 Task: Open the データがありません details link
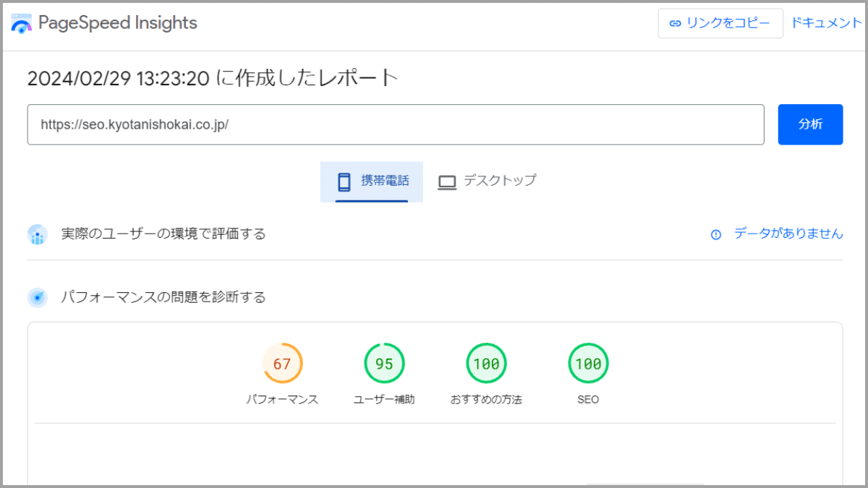click(788, 234)
